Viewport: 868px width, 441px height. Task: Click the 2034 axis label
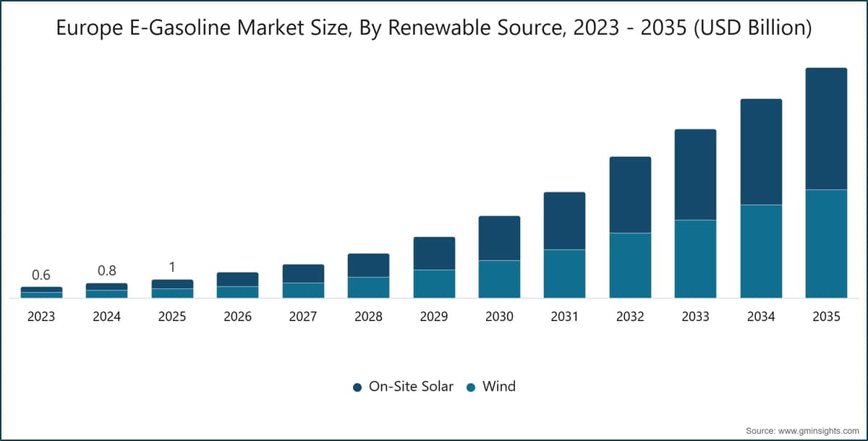point(761,317)
